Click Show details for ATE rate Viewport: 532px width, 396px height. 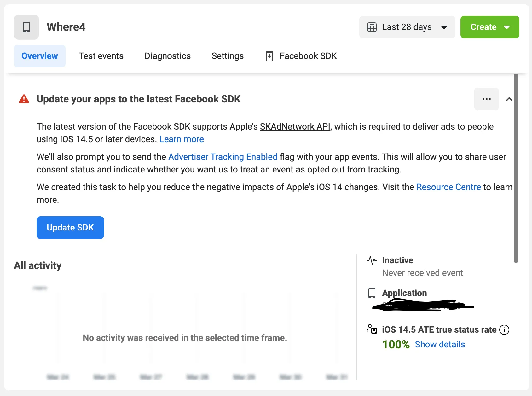tap(440, 345)
